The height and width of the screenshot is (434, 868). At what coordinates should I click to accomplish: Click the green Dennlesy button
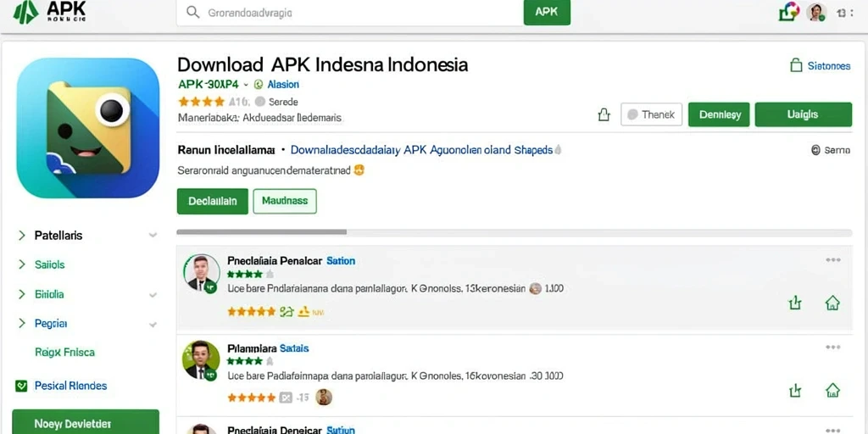719,114
